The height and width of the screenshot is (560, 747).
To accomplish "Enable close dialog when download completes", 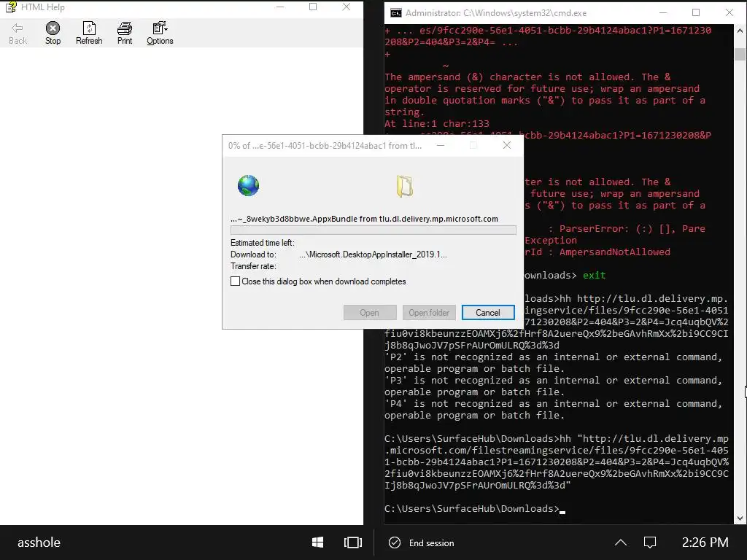I will (x=236, y=281).
